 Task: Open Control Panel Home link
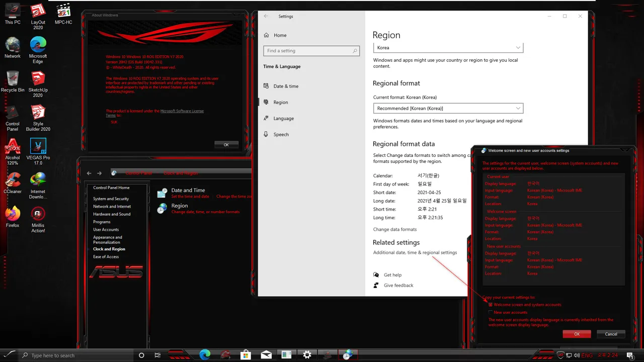point(111,188)
